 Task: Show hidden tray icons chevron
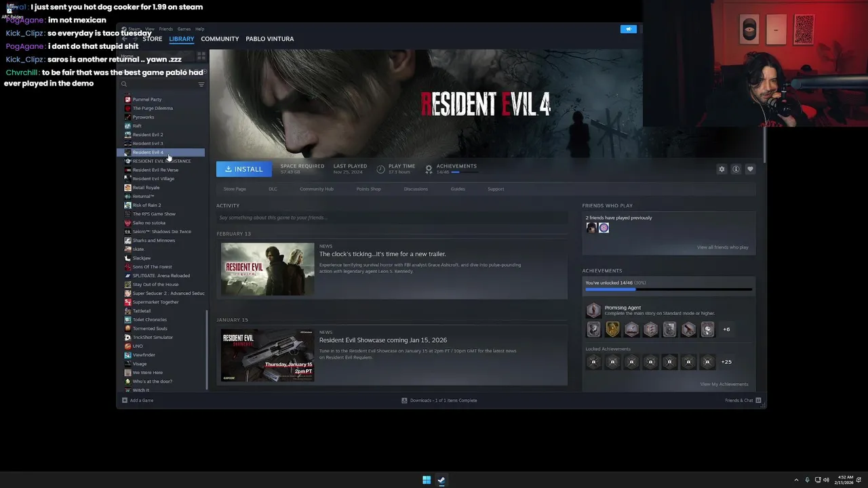[796, 480]
